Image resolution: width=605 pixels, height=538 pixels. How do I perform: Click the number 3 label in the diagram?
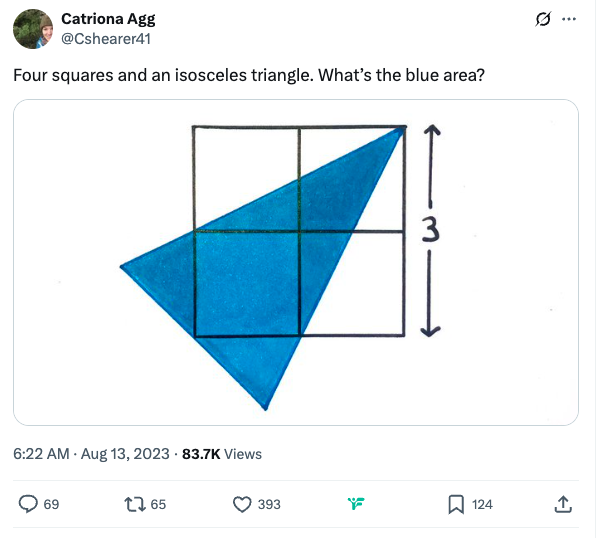coord(430,229)
